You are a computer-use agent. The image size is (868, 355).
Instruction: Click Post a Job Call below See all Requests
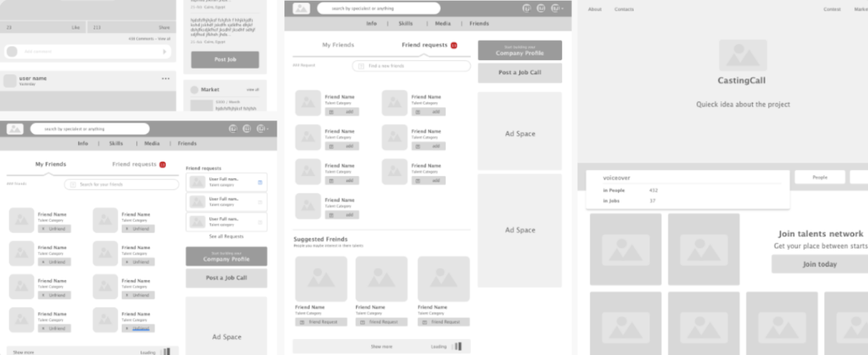pyautogui.click(x=226, y=278)
